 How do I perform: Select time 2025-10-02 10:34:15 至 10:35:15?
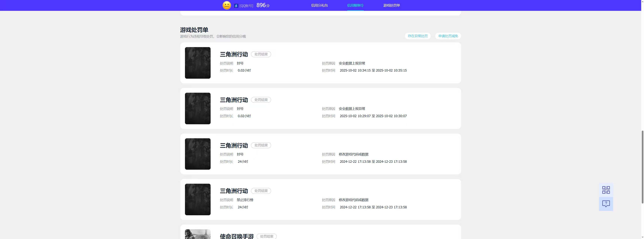[373, 70]
